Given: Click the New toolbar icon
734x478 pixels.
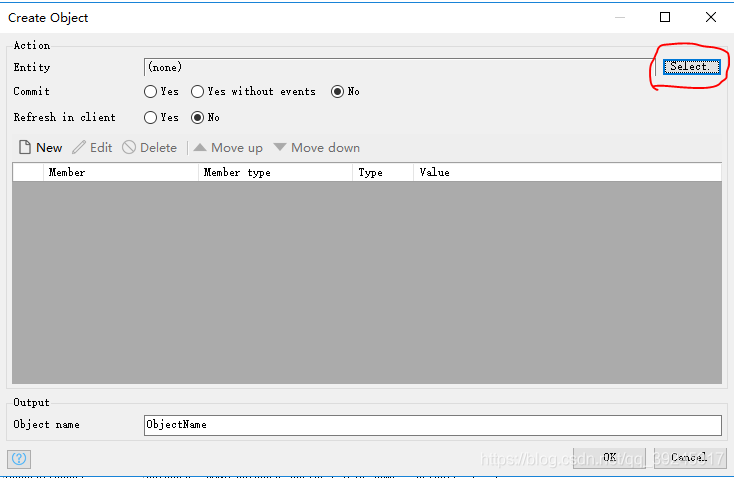Looking at the screenshot, I should click(25, 148).
